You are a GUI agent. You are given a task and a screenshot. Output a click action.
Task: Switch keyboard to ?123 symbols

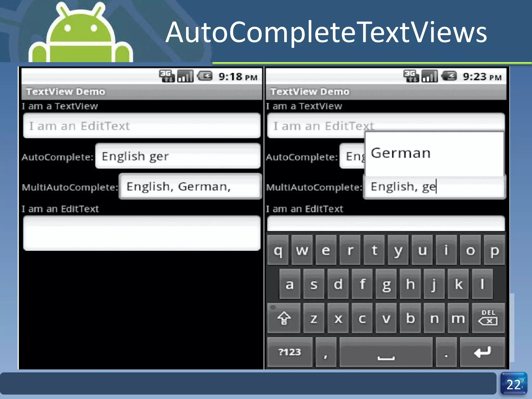[x=290, y=352]
